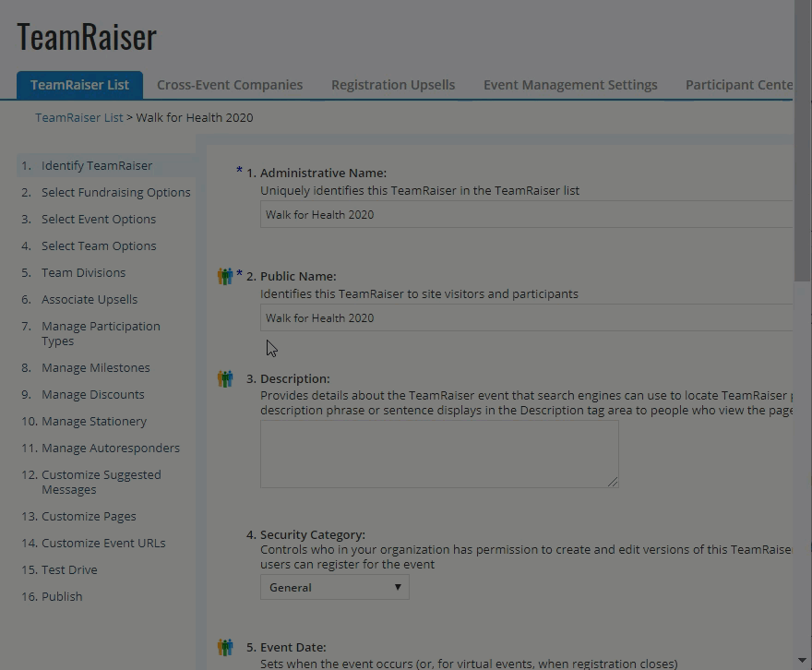Viewport: 812px width, 670px height.
Task: Open Customize Suggested Messages step
Action: click(101, 482)
